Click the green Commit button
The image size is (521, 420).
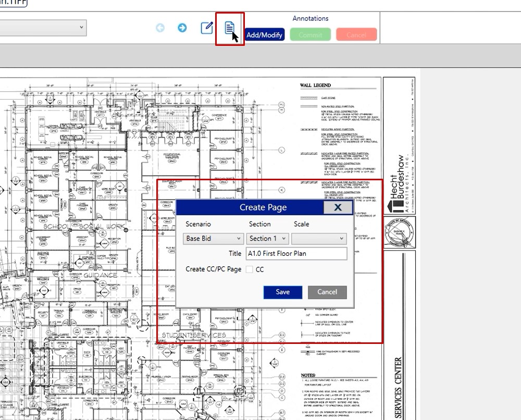pyautogui.click(x=310, y=35)
